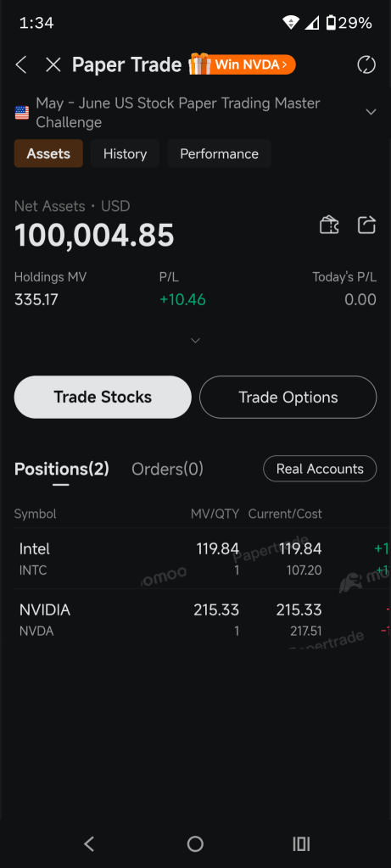Tap the Trade Options button
This screenshot has width=391, height=868.
click(x=288, y=397)
